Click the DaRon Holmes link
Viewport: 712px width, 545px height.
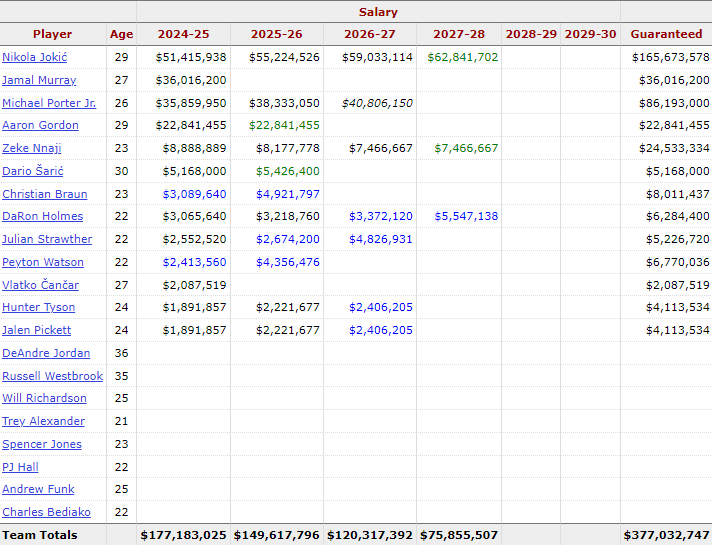[43, 216]
